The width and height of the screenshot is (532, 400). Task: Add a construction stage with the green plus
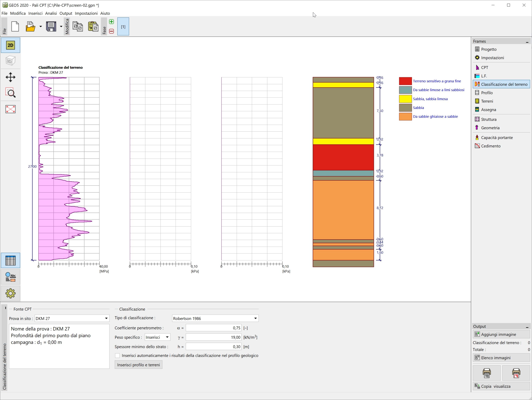tap(111, 22)
